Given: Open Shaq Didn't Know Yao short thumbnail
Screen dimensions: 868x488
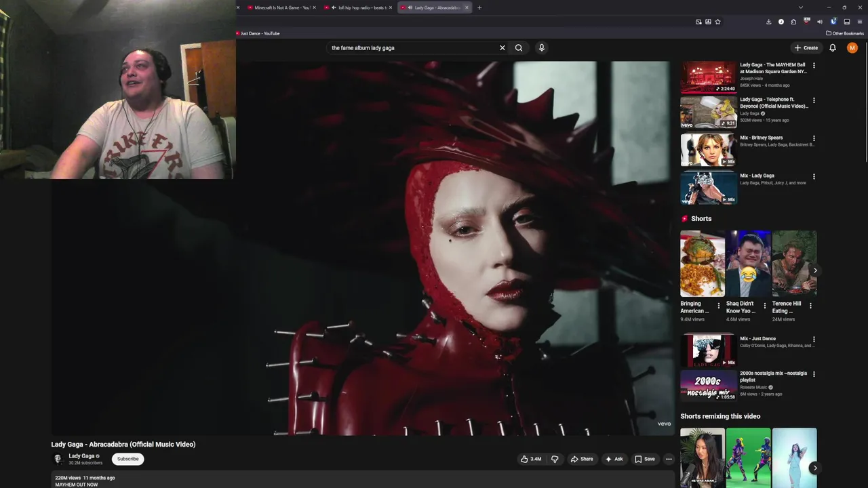Looking at the screenshot, I should point(749,264).
